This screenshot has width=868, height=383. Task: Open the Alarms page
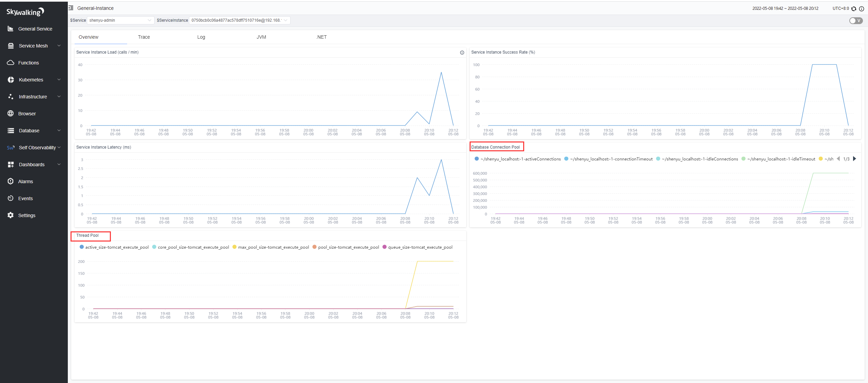tap(25, 181)
